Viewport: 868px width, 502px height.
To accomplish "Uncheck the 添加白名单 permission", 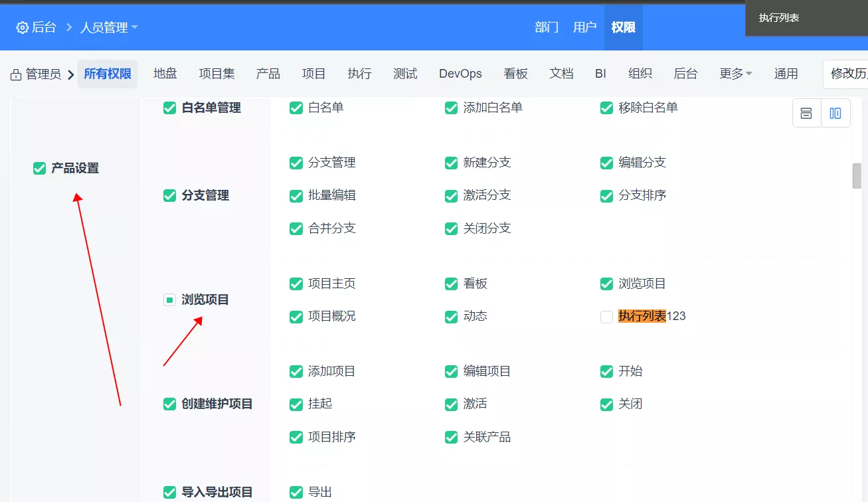I will 452,108.
